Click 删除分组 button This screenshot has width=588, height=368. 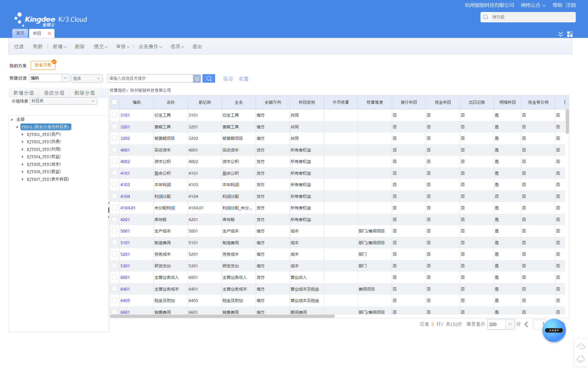coord(85,93)
